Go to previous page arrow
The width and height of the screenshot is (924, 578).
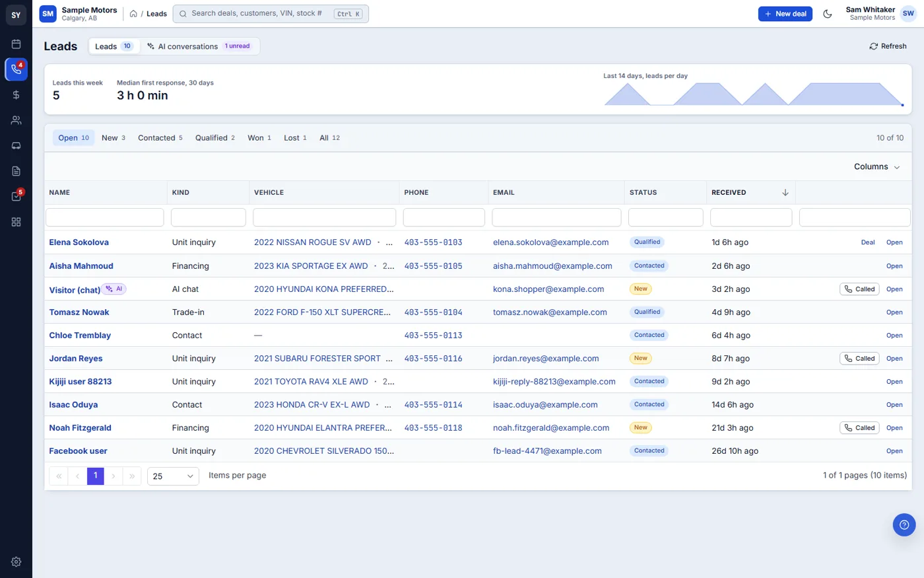tap(77, 476)
